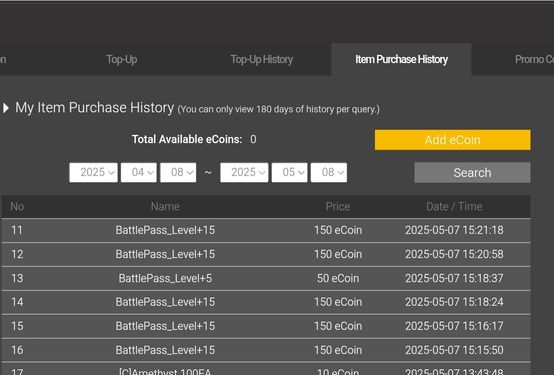
Task: Open start month 04 dropdown
Action: pos(139,172)
